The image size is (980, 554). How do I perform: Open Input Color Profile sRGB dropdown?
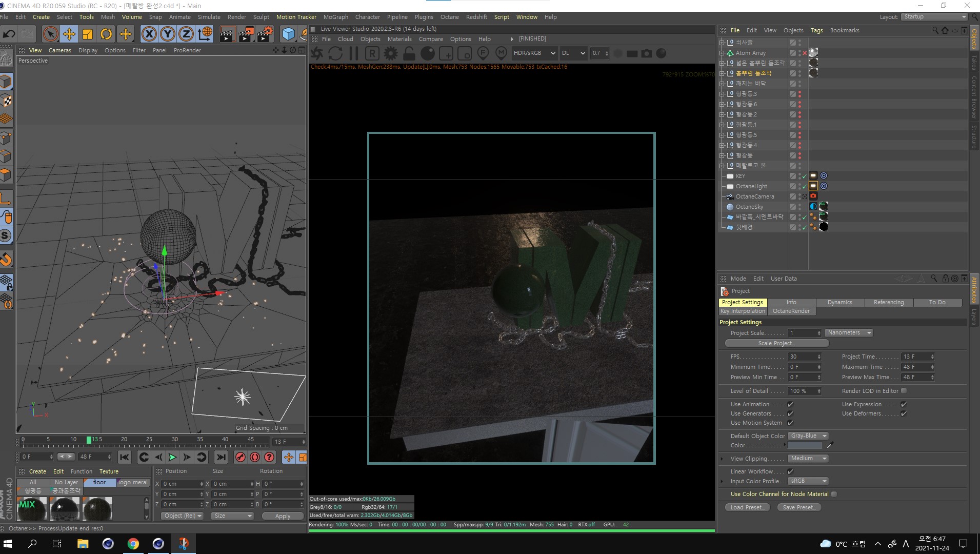(x=808, y=481)
